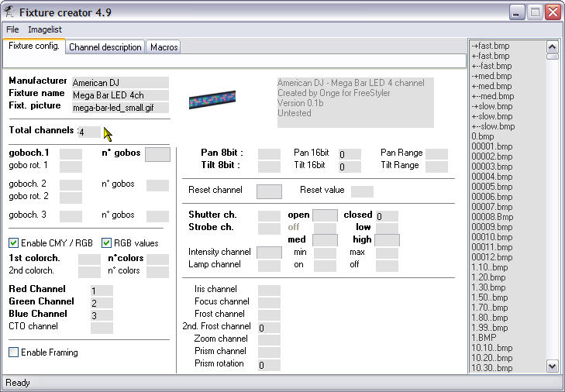Screen dimensions: 565x392
Task: Click the Manufacturer field with American DJ
Action: tap(120, 83)
